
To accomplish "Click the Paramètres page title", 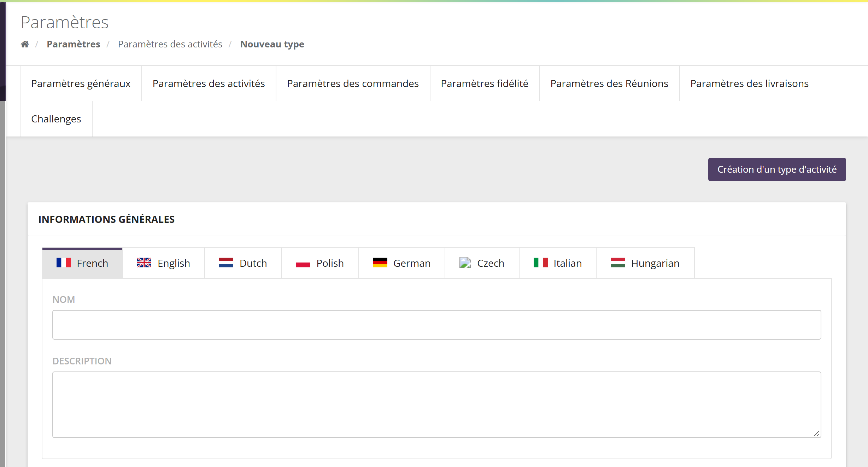I will tap(65, 22).
